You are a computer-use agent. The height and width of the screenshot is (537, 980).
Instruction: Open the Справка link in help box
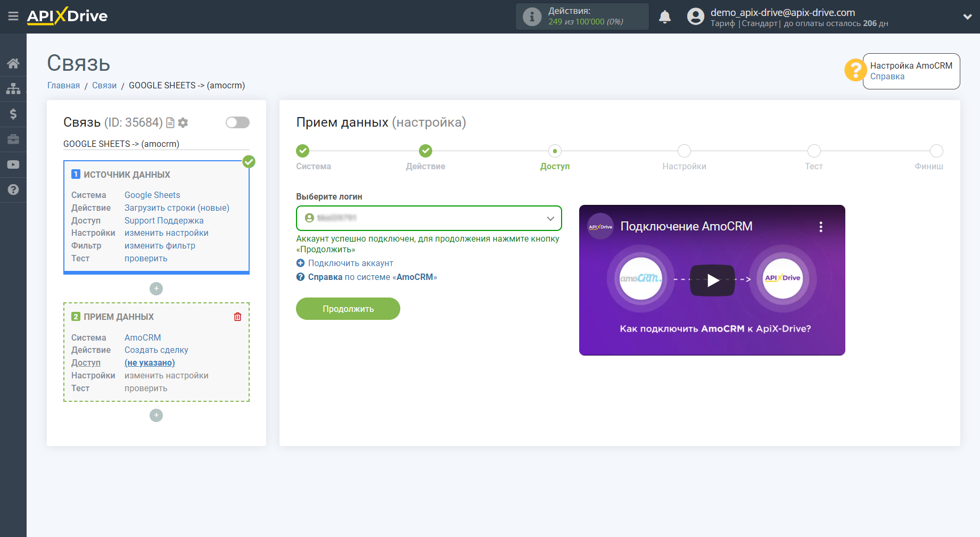click(887, 77)
